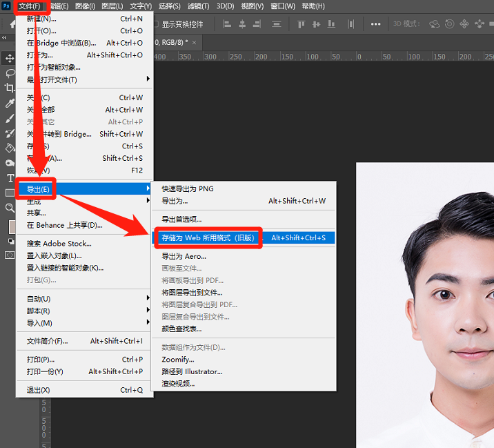Image resolution: width=494 pixels, height=448 pixels.
Task: Choose 文件简介(F)...
Action: pyautogui.click(x=85, y=341)
